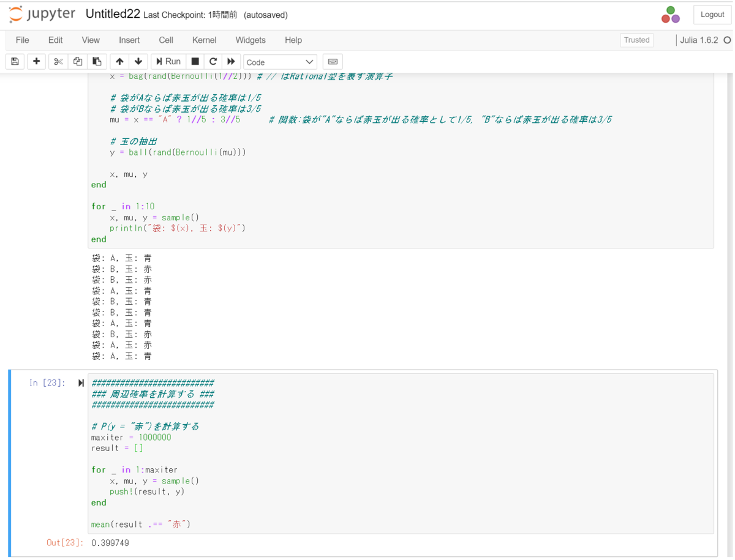Click the Last Checkpoint status text
Viewport: 735px width, 560px height.
[x=190, y=15]
